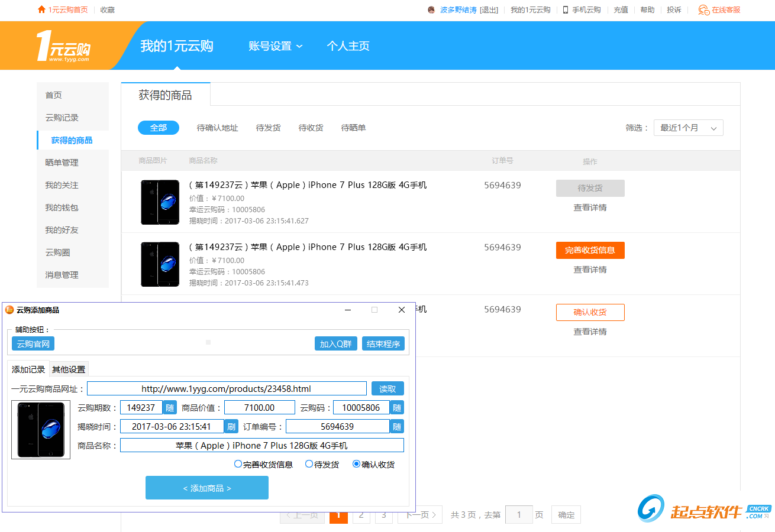Click the 帮助 link in top bar
This screenshot has height=532, width=775.
647,10
